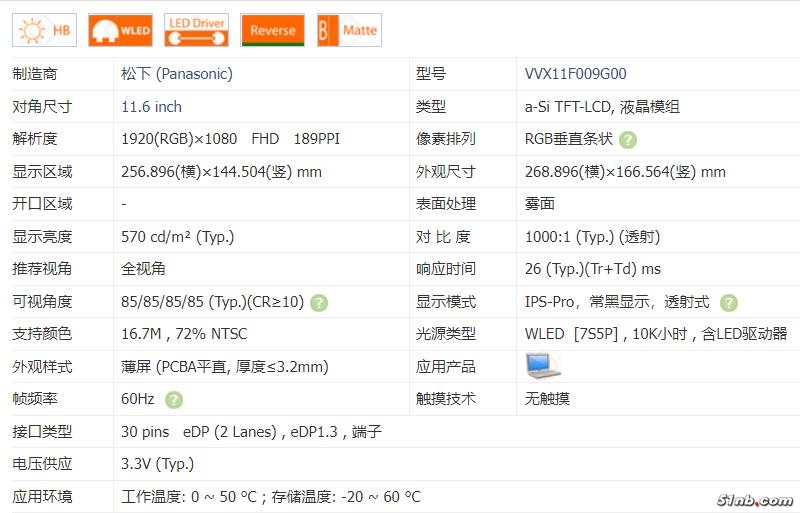Click the 30 pins eDP interface text
Screen dimensions: 800x513
pos(198,432)
